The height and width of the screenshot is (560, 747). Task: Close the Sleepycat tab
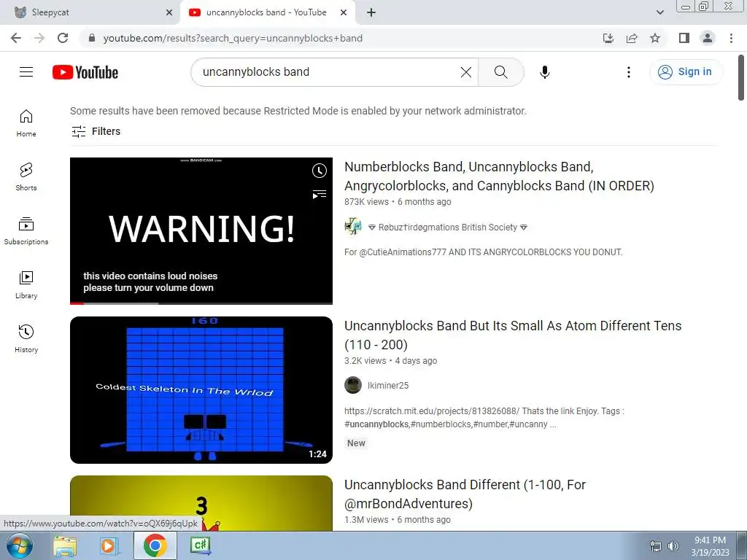[169, 12]
